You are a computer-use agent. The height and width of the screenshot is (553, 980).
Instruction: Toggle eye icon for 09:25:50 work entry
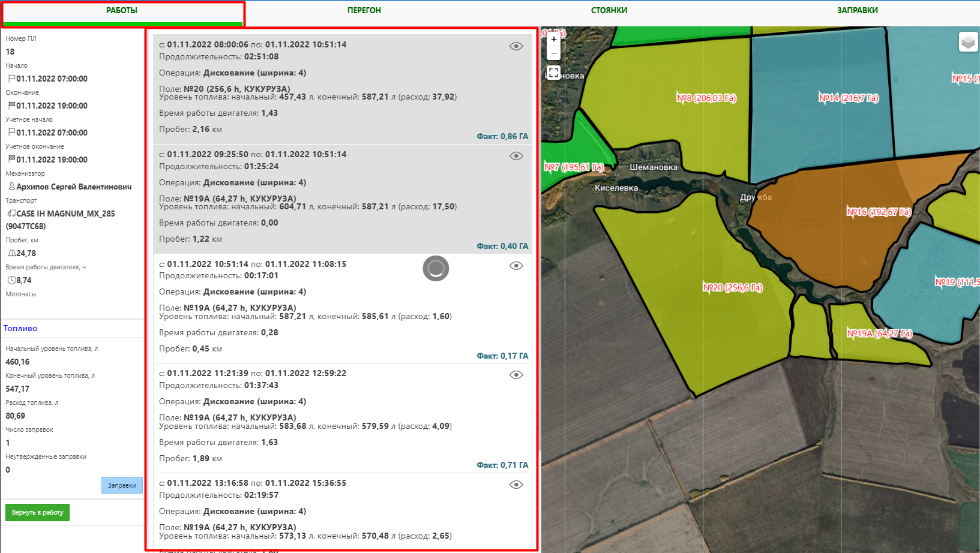(516, 156)
